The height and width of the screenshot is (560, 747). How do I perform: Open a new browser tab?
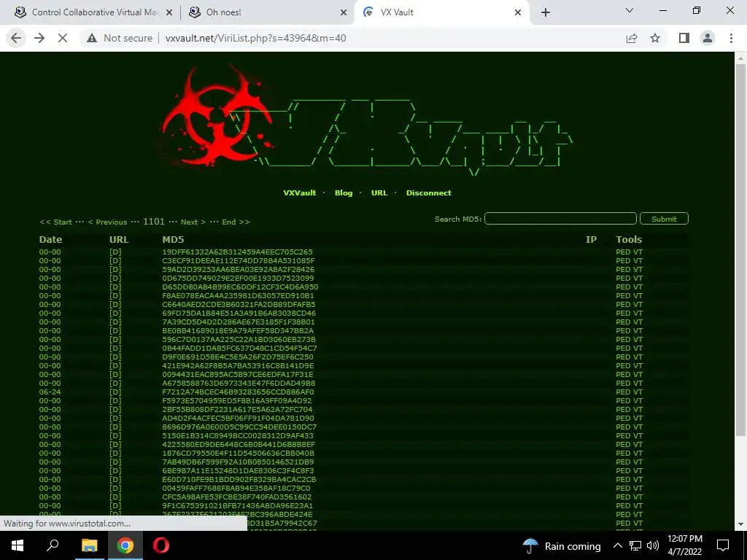click(546, 12)
